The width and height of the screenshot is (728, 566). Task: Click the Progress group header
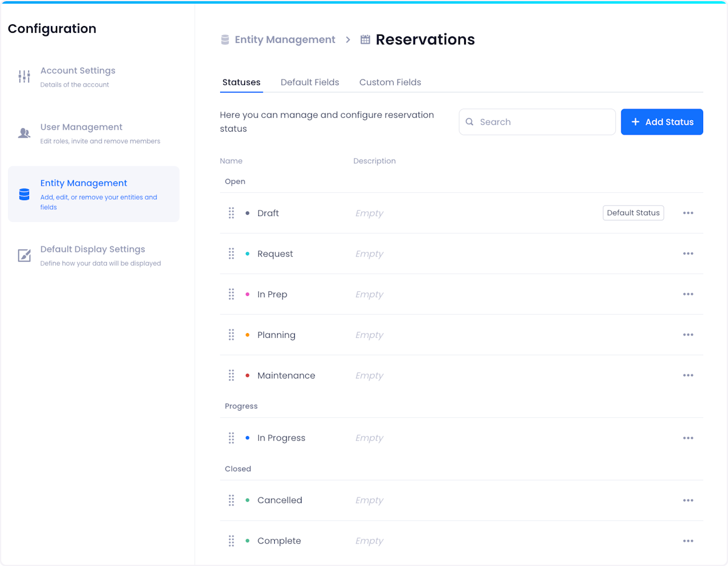[x=241, y=406]
